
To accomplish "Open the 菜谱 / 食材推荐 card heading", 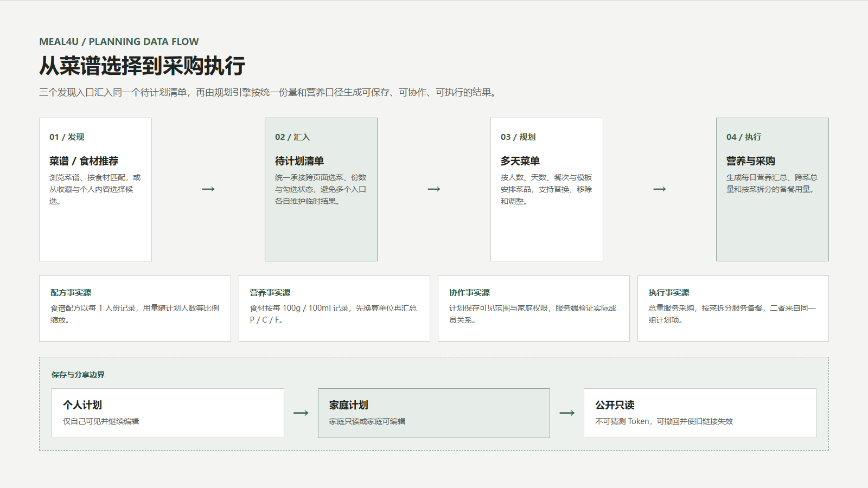I will click(x=84, y=161).
